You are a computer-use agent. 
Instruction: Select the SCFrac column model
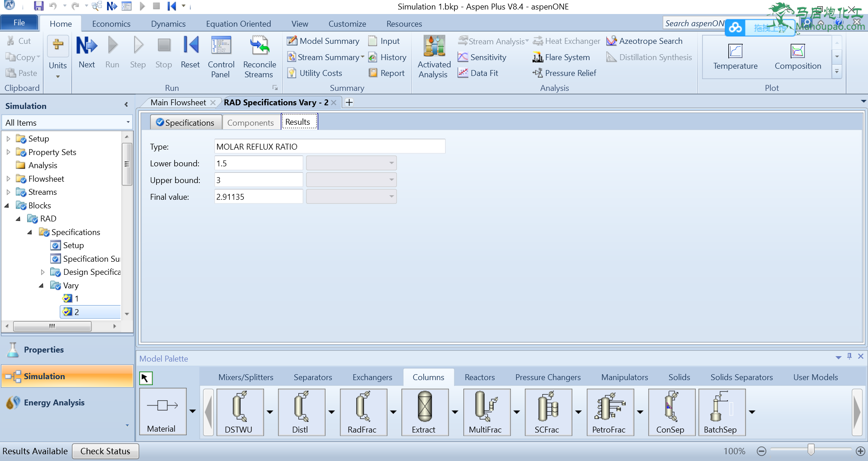point(548,412)
